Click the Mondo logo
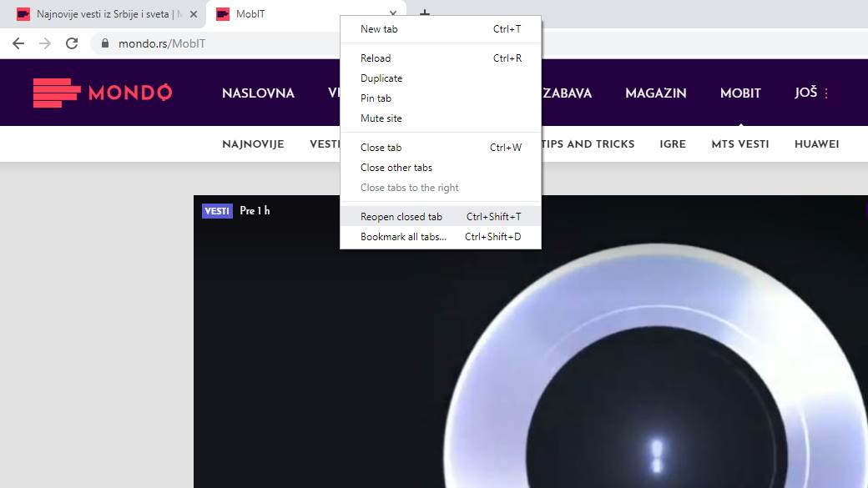 103,93
